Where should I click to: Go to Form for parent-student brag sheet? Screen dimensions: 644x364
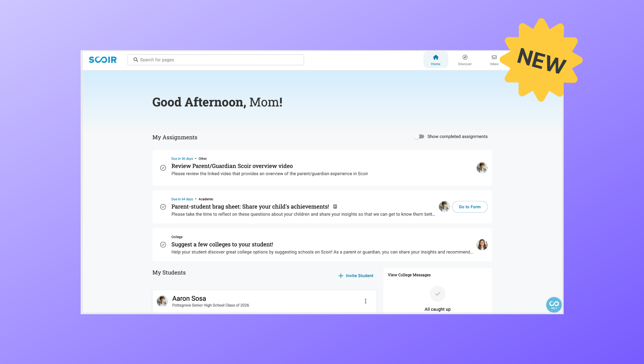tap(470, 207)
